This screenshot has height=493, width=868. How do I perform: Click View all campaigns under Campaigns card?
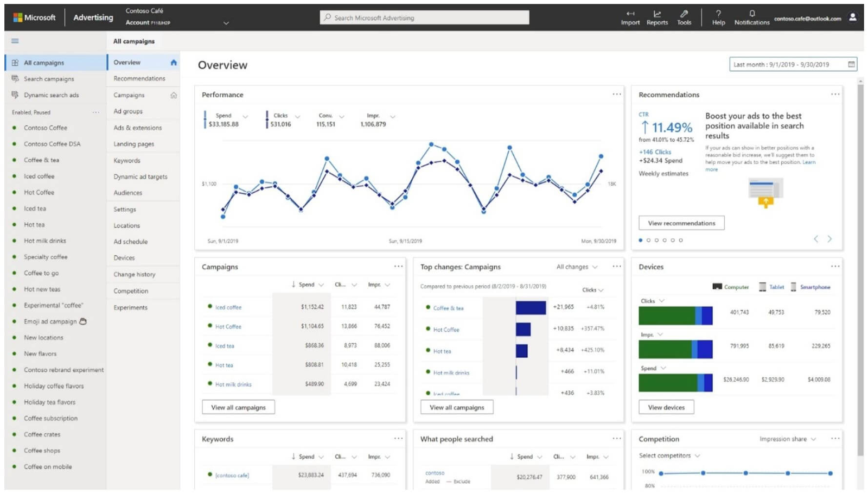(x=238, y=407)
